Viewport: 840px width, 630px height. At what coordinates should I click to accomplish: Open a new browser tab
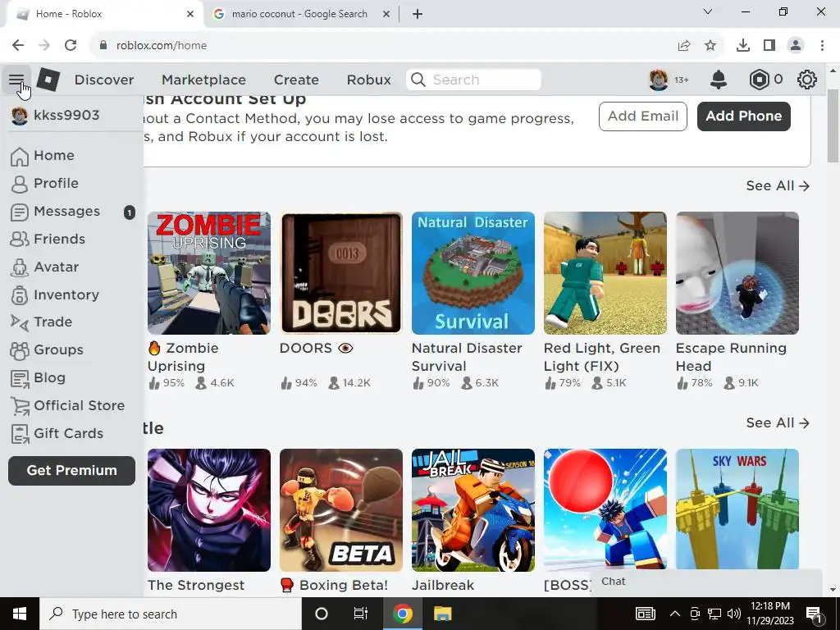418,14
